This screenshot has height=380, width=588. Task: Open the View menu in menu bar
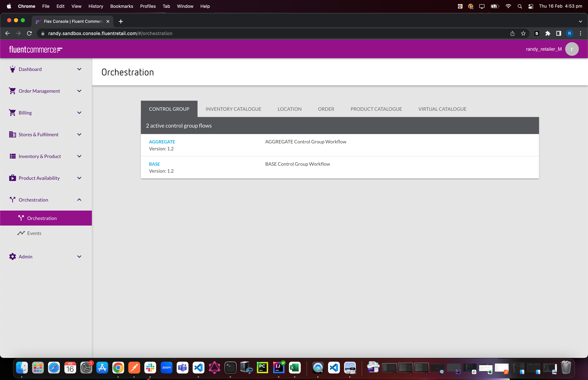click(x=76, y=6)
